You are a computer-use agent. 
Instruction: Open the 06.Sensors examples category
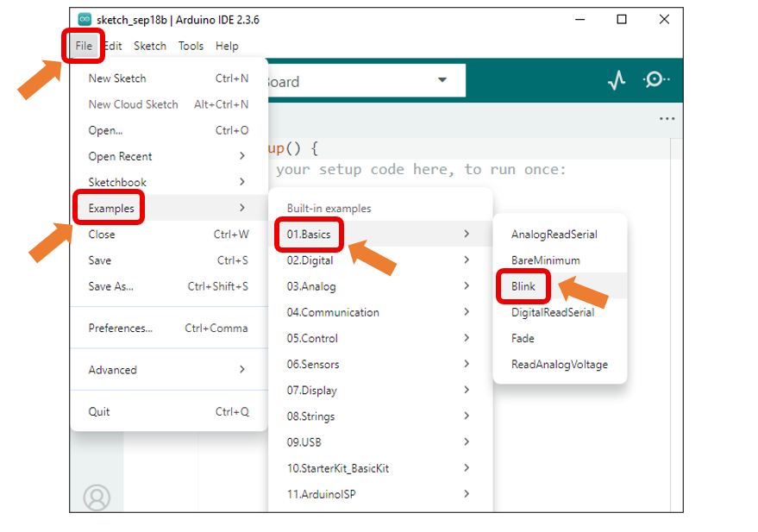[x=380, y=365]
